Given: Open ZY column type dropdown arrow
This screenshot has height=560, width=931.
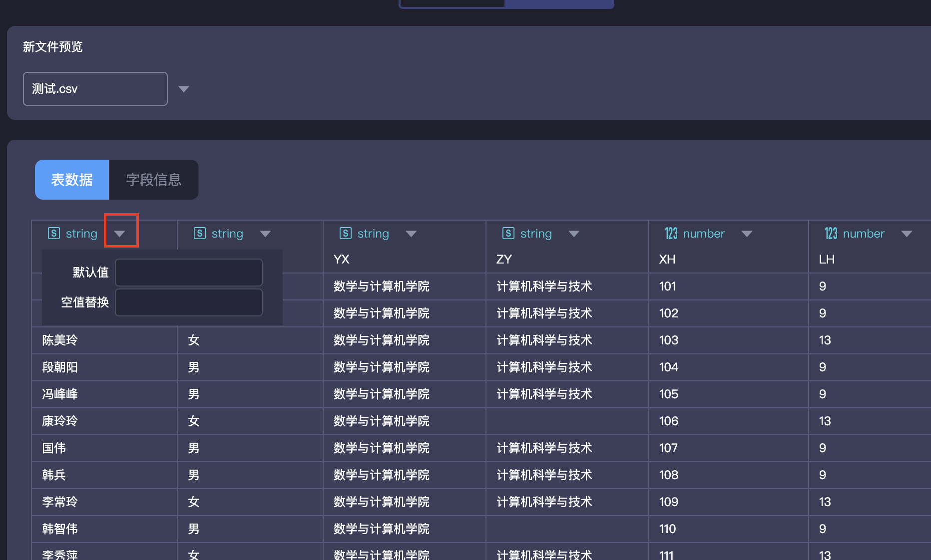Looking at the screenshot, I should 574,234.
